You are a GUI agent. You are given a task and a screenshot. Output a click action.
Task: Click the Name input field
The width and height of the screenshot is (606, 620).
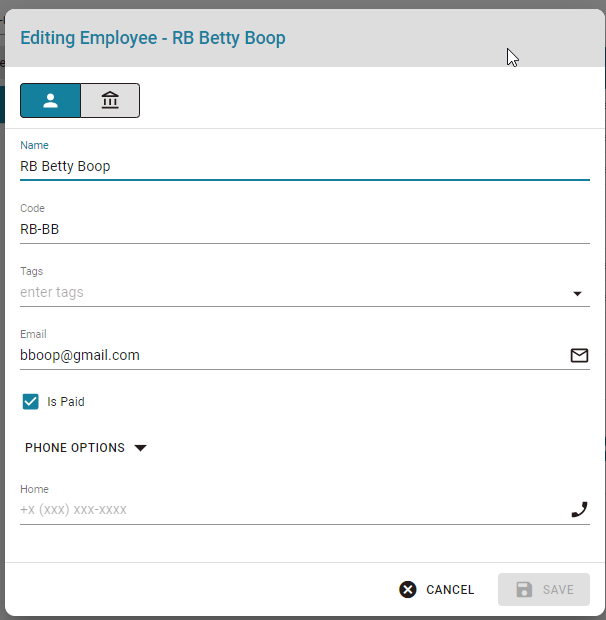click(305, 166)
